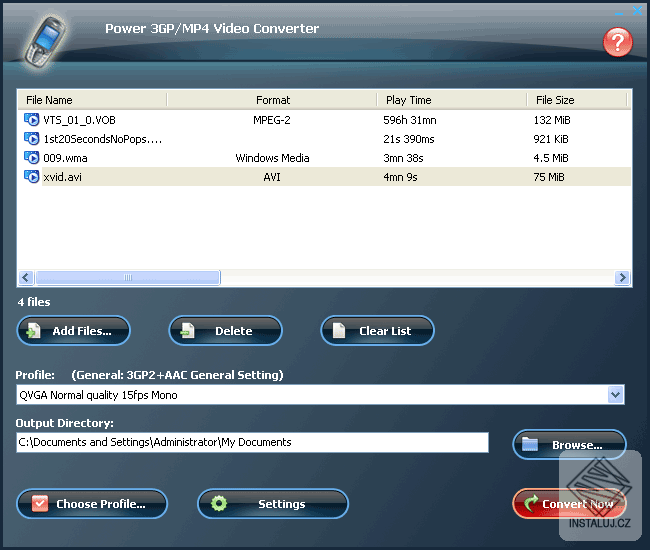Click the horizontal scrollbar right arrow
Image resolution: width=650 pixels, height=550 pixels.
pyautogui.click(x=622, y=277)
